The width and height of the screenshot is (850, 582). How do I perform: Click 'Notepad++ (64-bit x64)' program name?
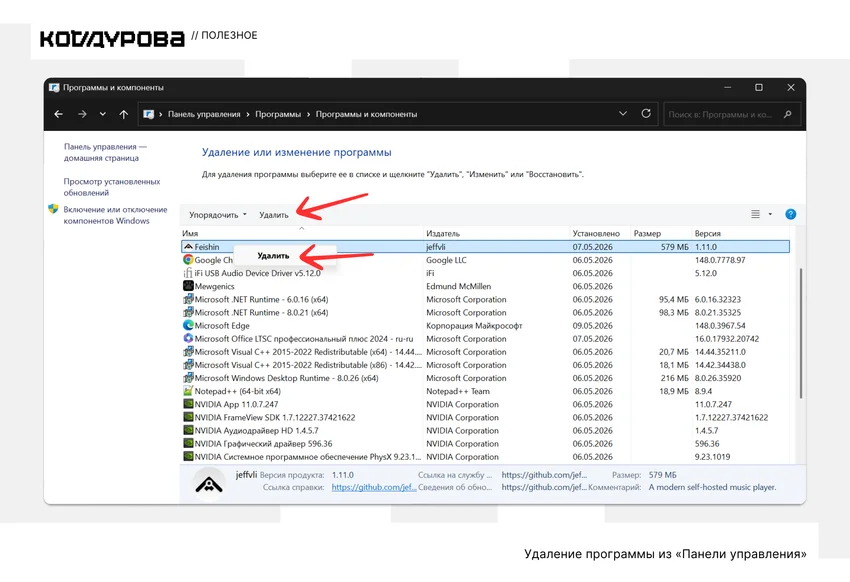point(237,391)
